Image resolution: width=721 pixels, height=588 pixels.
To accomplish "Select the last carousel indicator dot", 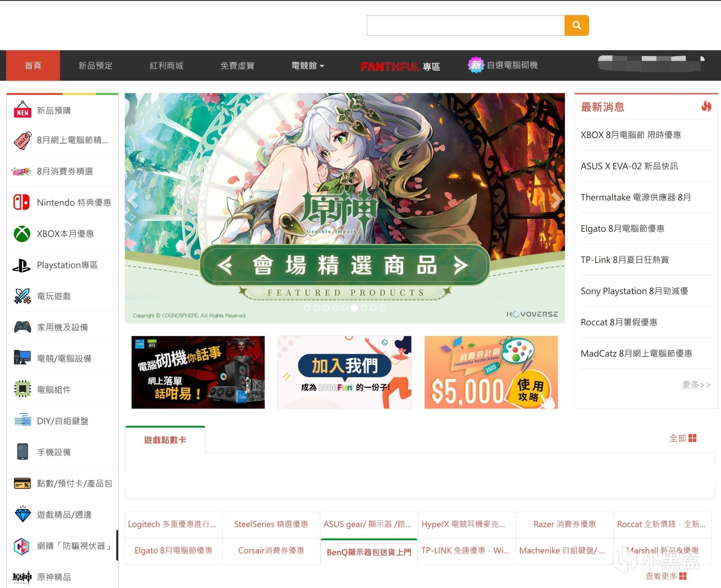I will pyautogui.click(x=383, y=307).
